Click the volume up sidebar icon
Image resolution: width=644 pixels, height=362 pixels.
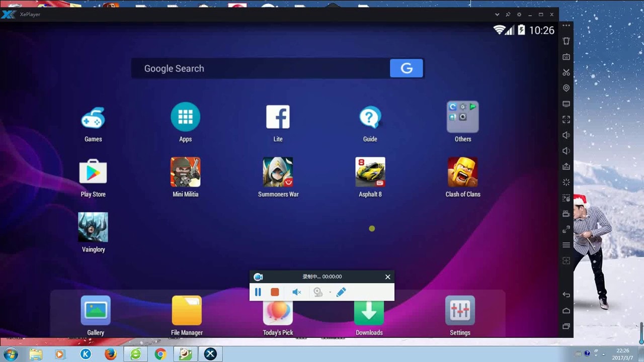(x=566, y=135)
